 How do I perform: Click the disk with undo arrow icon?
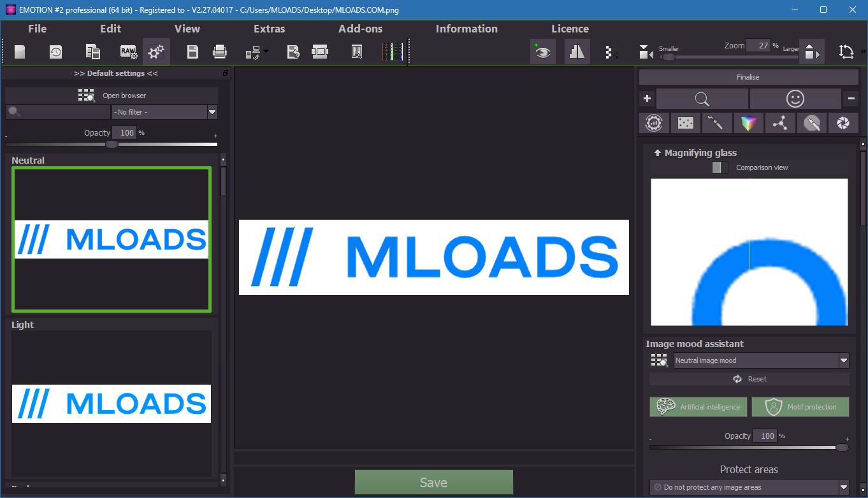pos(293,52)
